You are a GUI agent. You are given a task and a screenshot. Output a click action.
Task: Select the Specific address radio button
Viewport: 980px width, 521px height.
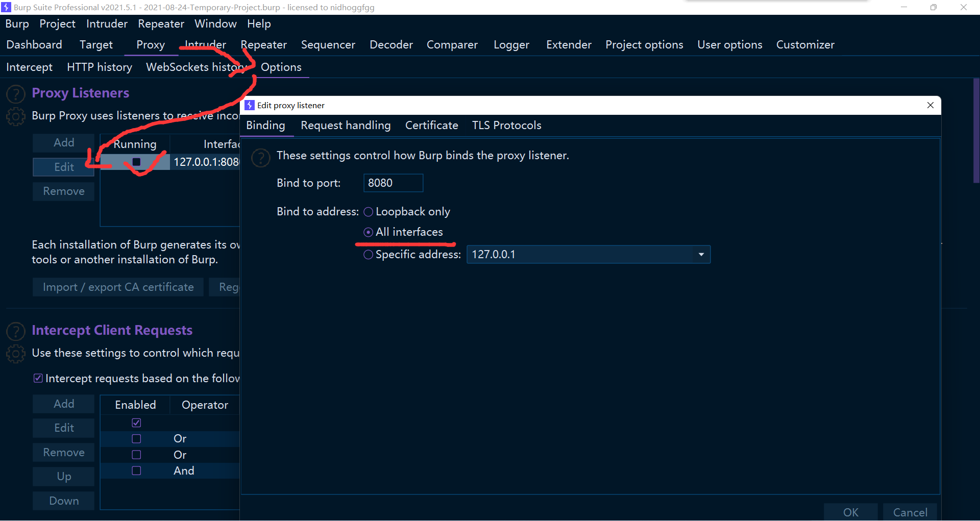[368, 255]
